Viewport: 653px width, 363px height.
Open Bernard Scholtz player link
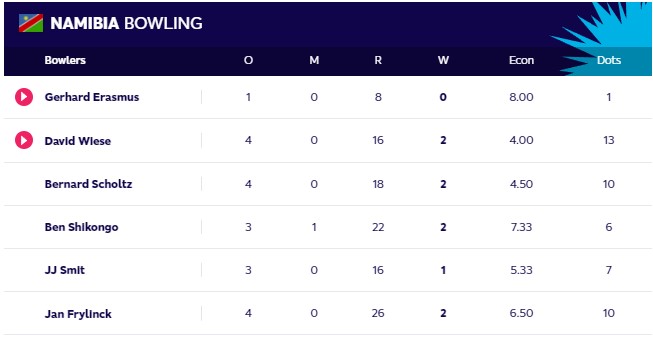click(88, 184)
